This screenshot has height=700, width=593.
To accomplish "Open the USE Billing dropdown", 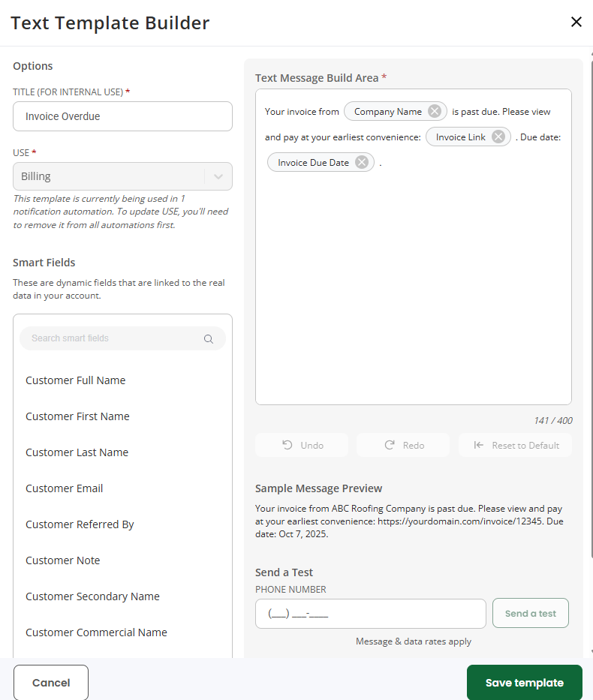I will (x=122, y=176).
